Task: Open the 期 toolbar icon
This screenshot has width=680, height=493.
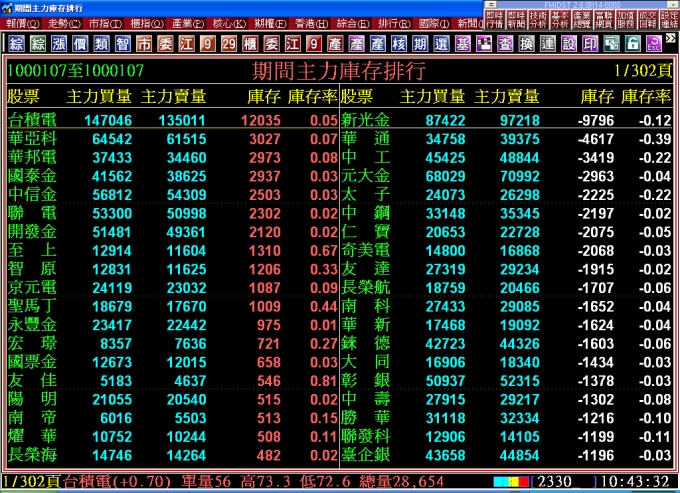Action: click(x=420, y=44)
